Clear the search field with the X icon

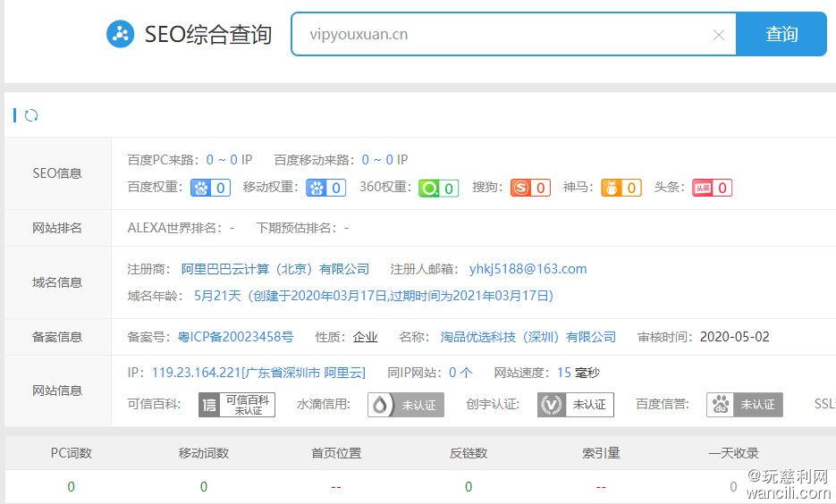[718, 35]
